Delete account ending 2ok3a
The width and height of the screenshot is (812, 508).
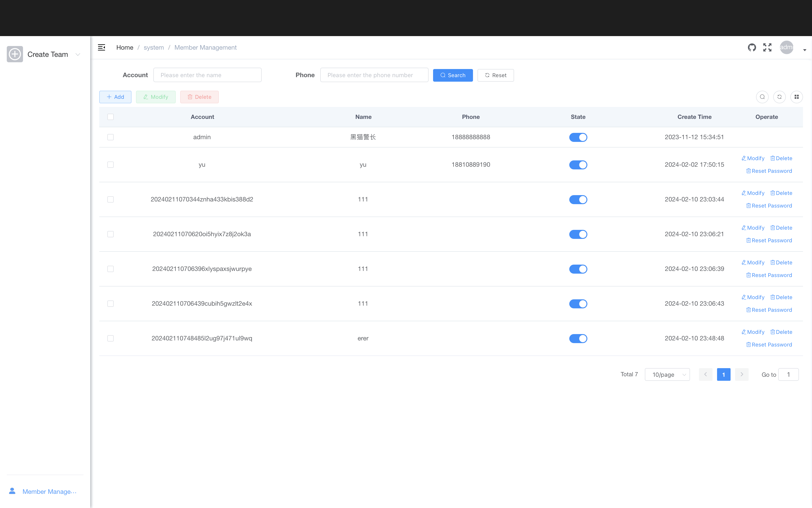click(781, 228)
